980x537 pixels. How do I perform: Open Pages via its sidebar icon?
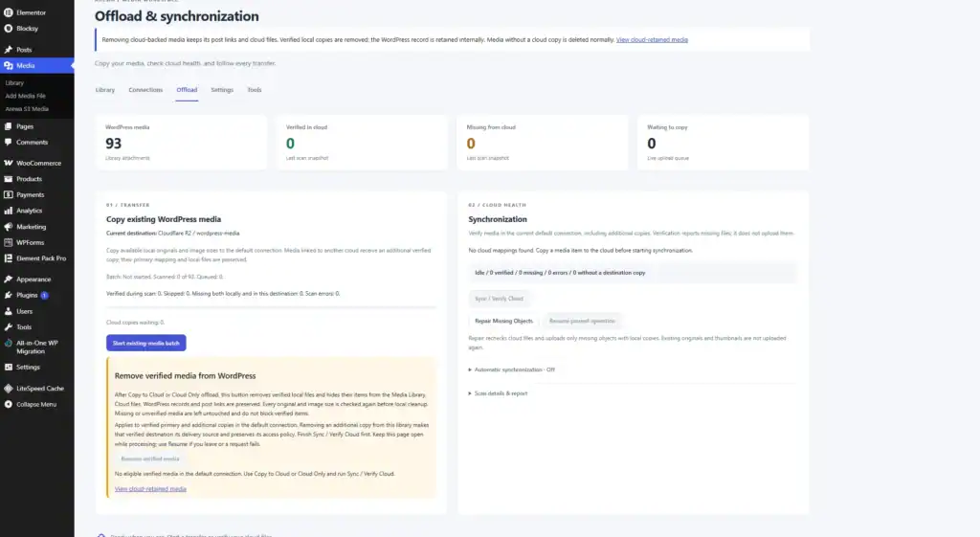8,126
